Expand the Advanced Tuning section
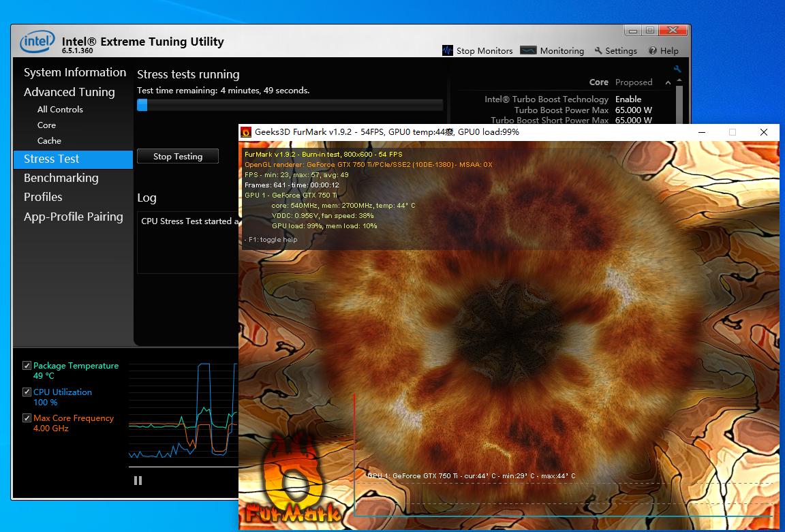 tap(69, 92)
